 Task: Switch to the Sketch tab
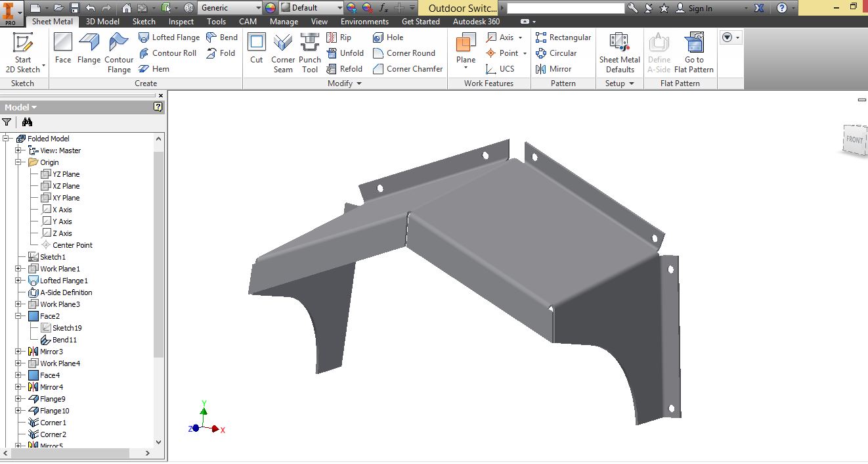click(x=144, y=22)
